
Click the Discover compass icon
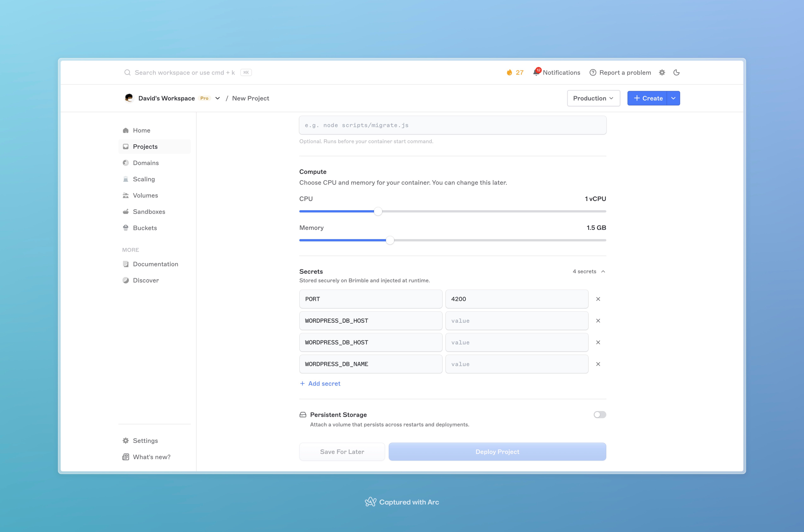pyautogui.click(x=125, y=280)
